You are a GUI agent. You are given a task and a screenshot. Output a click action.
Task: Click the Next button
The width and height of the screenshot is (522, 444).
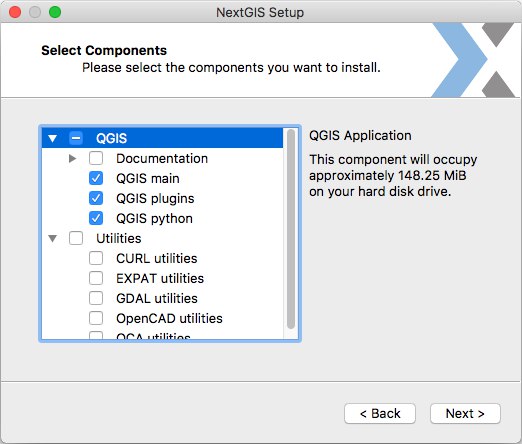465,414
